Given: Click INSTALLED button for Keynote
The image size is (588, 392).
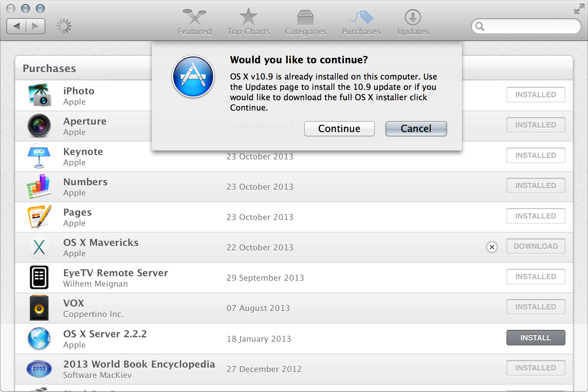Looking at the screenshot, I should point(536,155).
